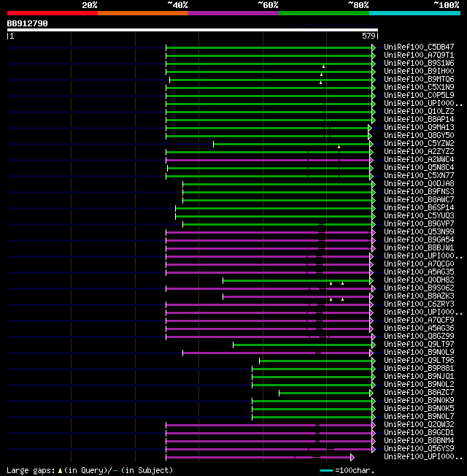
Task: Select the UniRef100_A7QCG0 subject name
Action: pos(419,264)
